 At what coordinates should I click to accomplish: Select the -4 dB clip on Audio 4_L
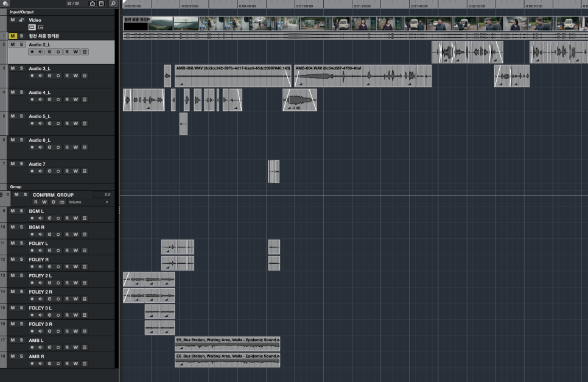pos(299,100)
